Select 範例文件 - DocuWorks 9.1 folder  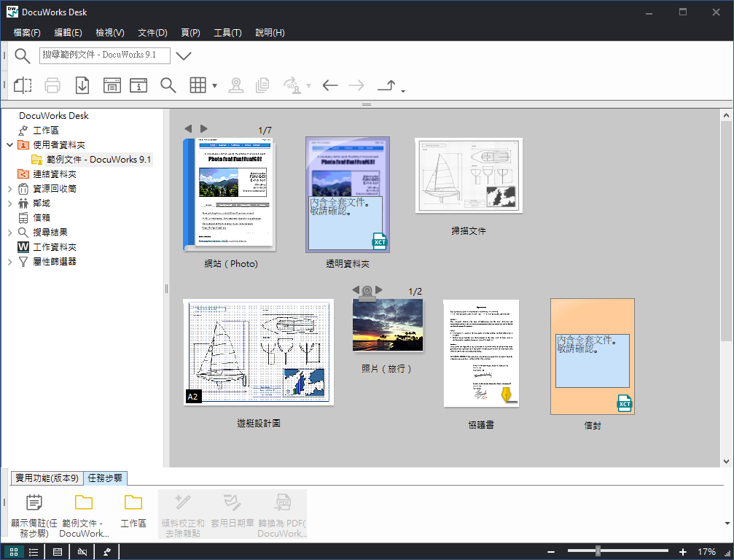pyautogui.click(x=99, y=159)
